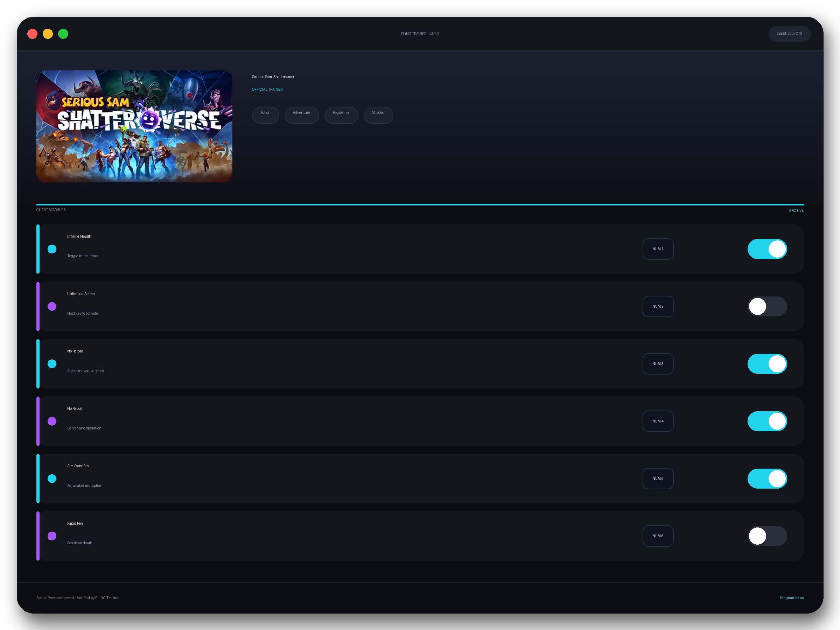Click the No Reload module name
The image size is (840, 630).
point(75,351)
